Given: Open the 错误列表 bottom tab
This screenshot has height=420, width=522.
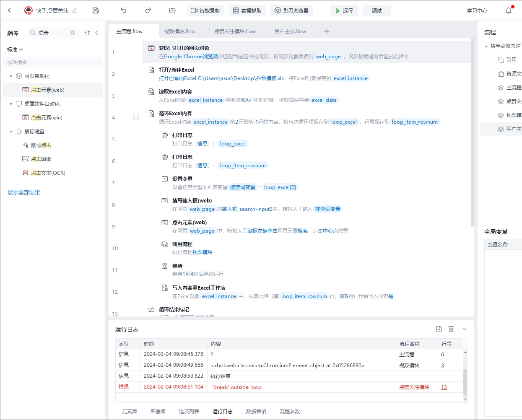Looking at the screenshot, I should (189, 411).
